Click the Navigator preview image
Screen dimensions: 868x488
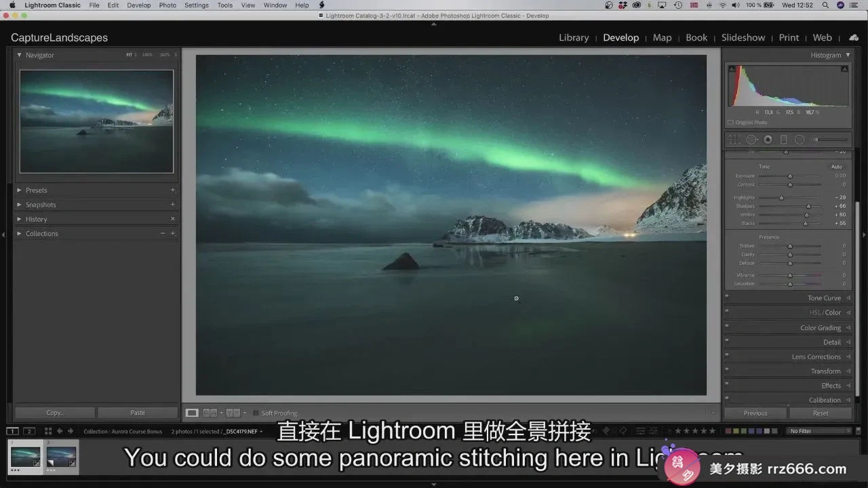(96, 121)
